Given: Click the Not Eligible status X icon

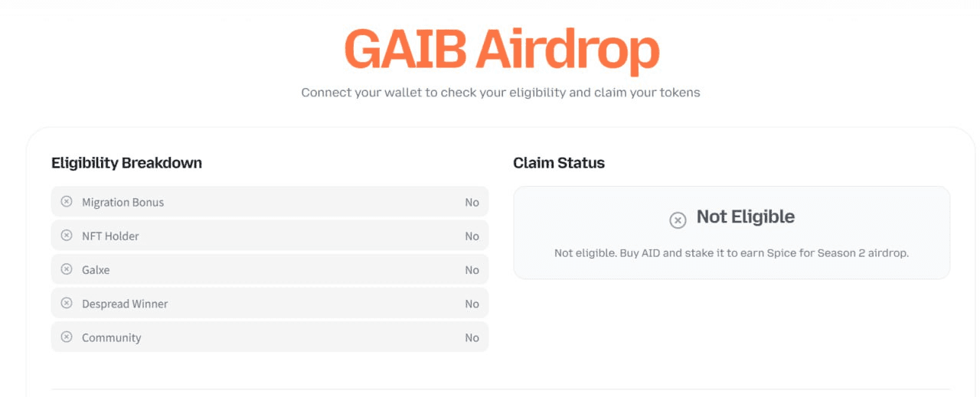Looking at the screenshot, I should coord(678,220).
